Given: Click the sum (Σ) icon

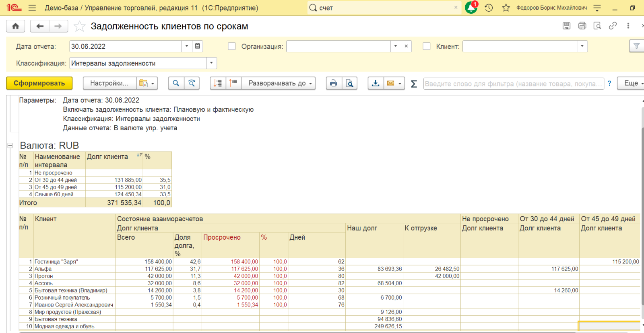Looking at the screenshot, I should (414, 84).
